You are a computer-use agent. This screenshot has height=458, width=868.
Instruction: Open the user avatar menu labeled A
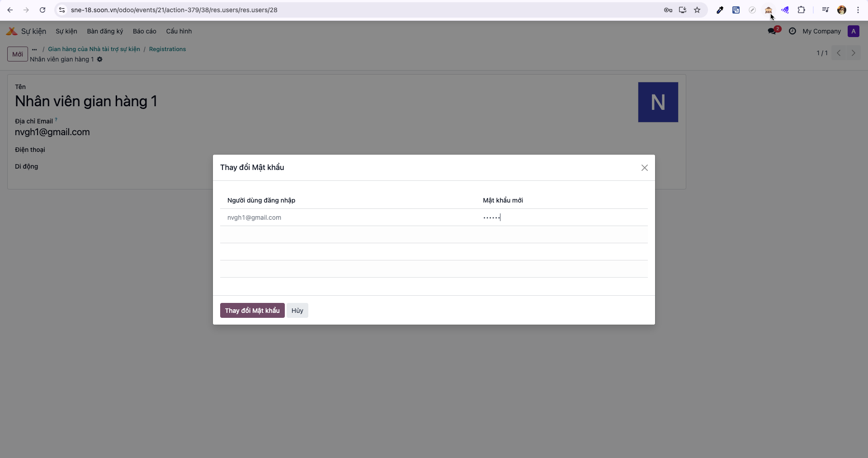[854, 31]
